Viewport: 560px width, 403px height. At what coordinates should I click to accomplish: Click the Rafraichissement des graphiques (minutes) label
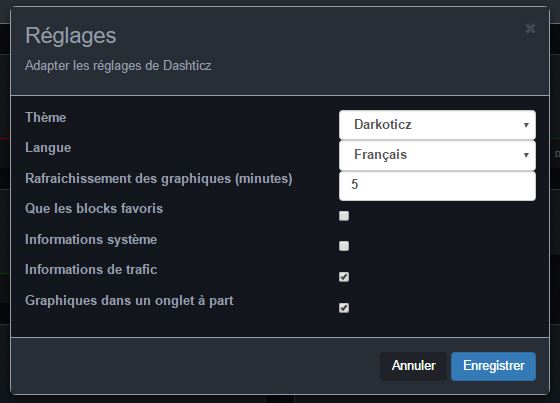159,178
